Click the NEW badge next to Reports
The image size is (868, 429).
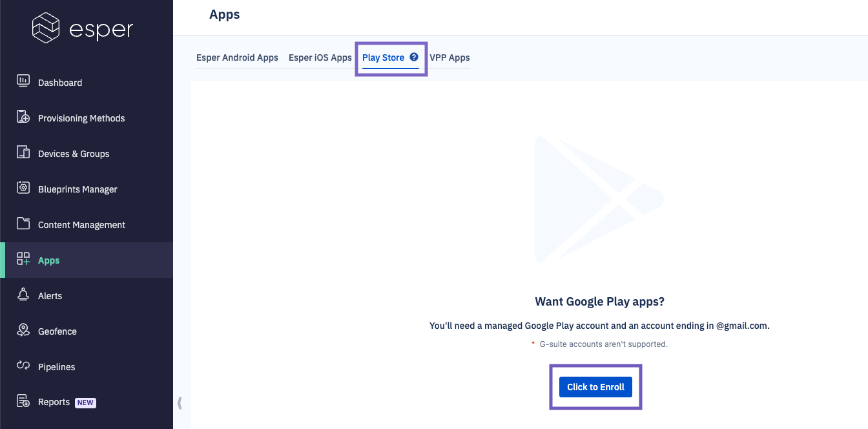pos(85,402)
